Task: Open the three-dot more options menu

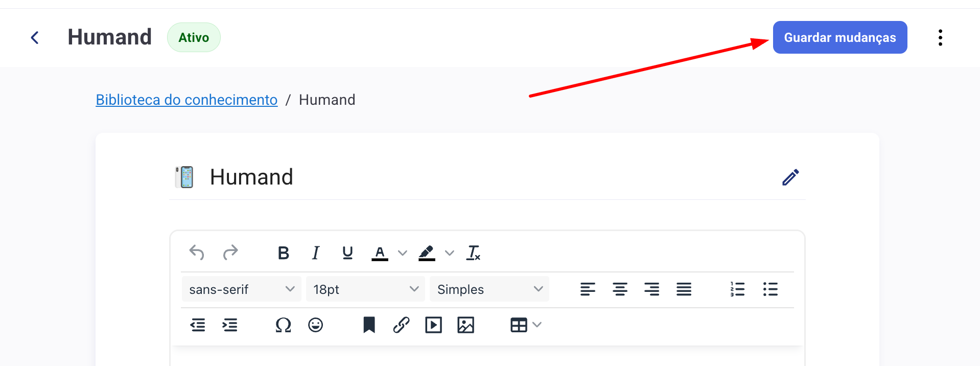Action: (940, 37)
